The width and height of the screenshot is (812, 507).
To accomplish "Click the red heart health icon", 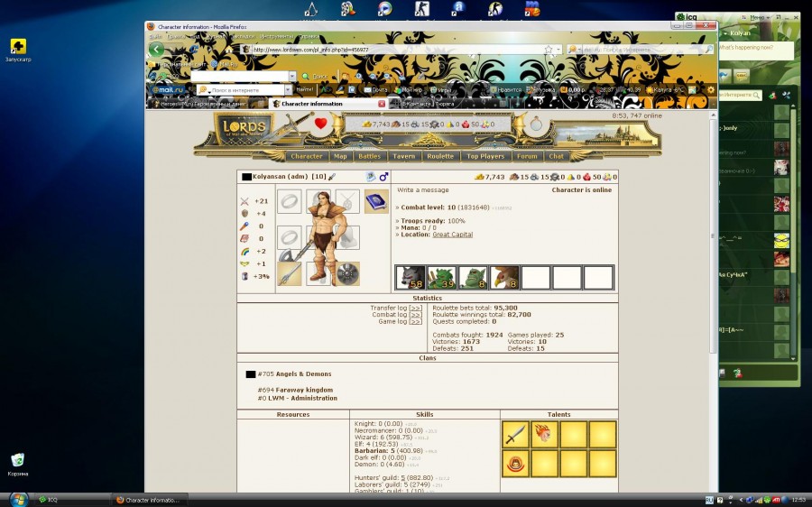I will (x=320, y=124).
